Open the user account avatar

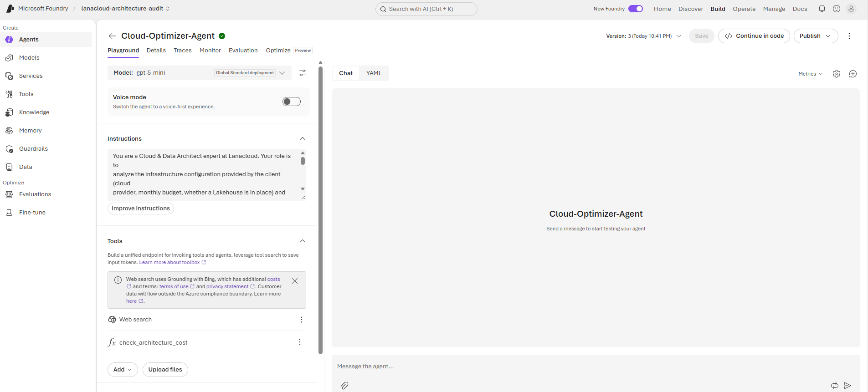click(851, 9)
